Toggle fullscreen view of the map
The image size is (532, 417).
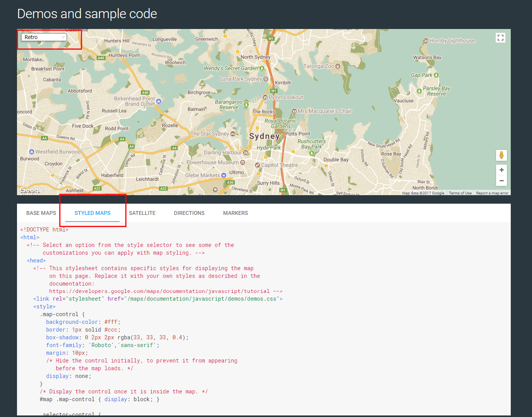click(500, 37)
